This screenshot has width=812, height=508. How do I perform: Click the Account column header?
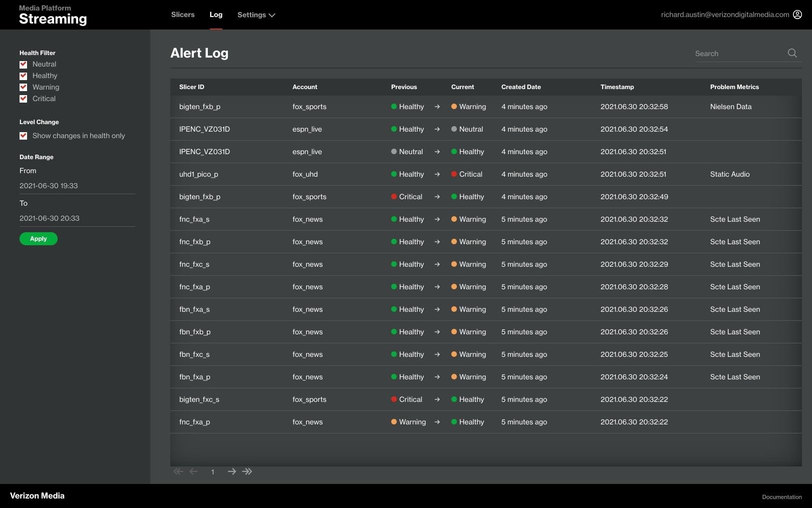305,87
